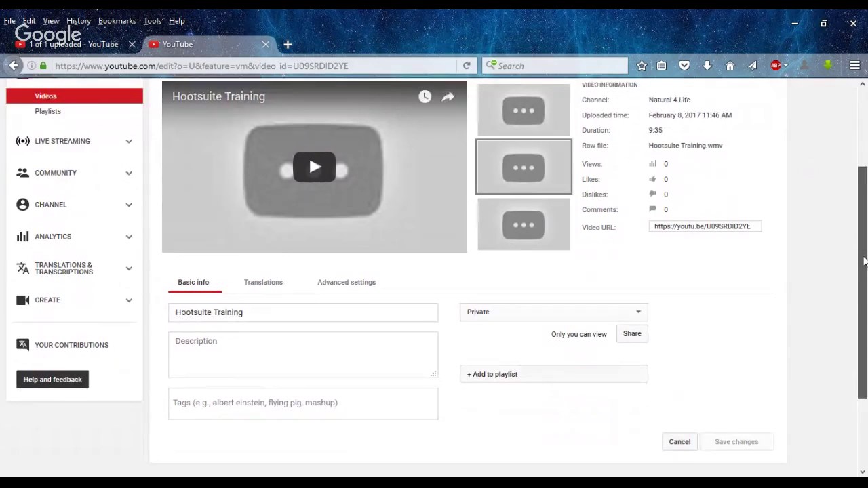
Task: Expand the Community section chevron
Action: point(129,173)
